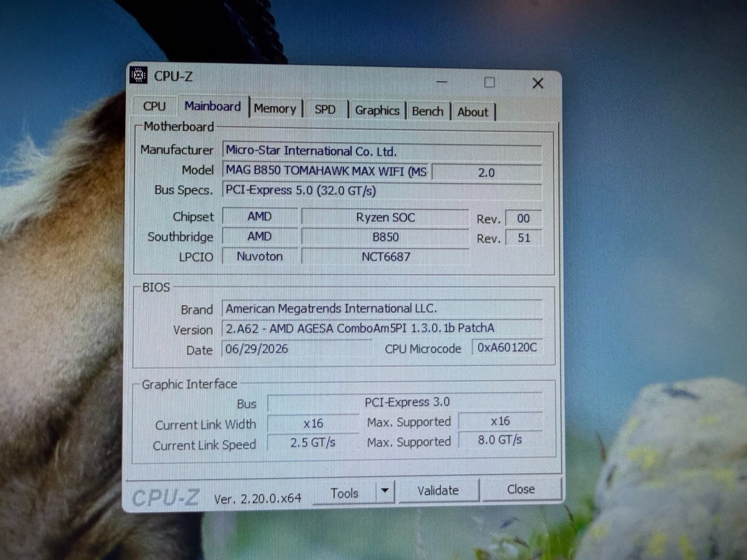Close the CPU-Z window with X
747x560 pixels.
point(538,83)
